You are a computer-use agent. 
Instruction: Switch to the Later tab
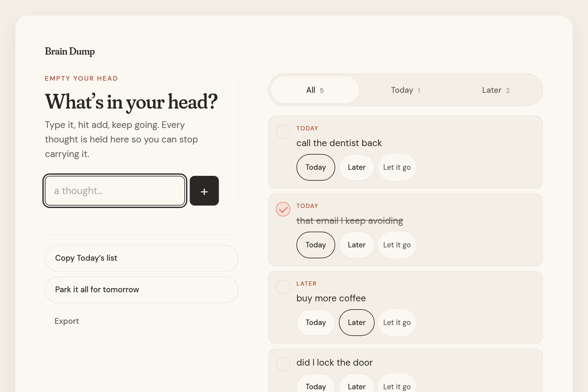(x=496, y=90)
